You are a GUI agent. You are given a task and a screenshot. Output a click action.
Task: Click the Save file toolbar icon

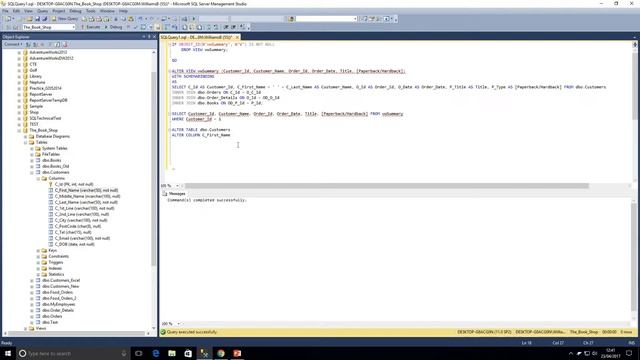pos(37,19)
